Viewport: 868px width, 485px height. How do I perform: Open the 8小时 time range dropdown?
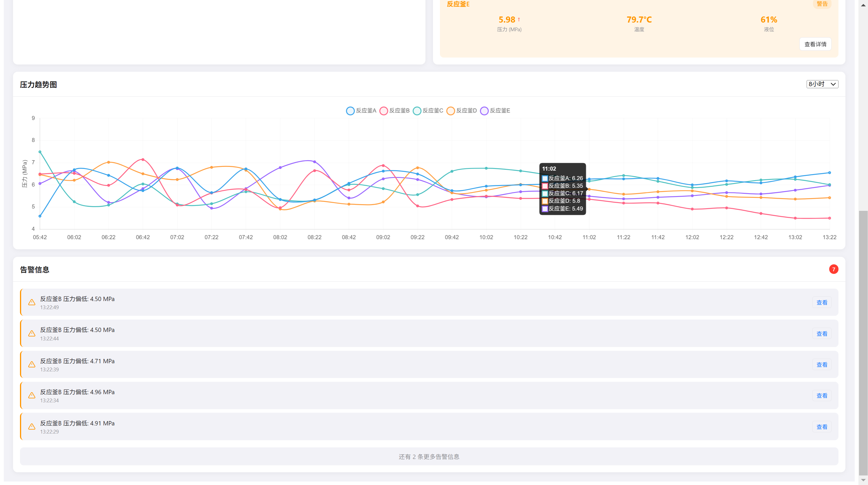tap(822, 84)
